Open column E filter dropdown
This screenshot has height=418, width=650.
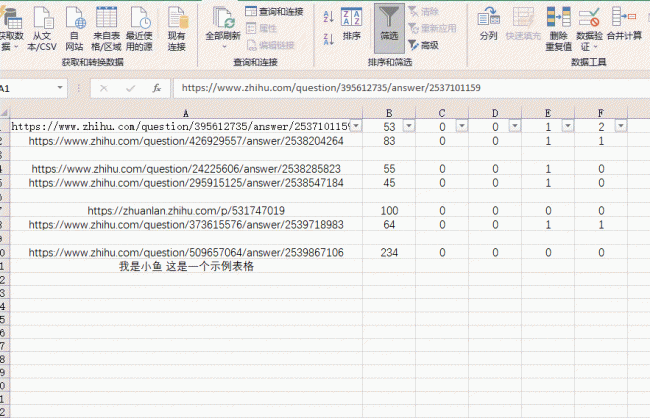point(568,126)
